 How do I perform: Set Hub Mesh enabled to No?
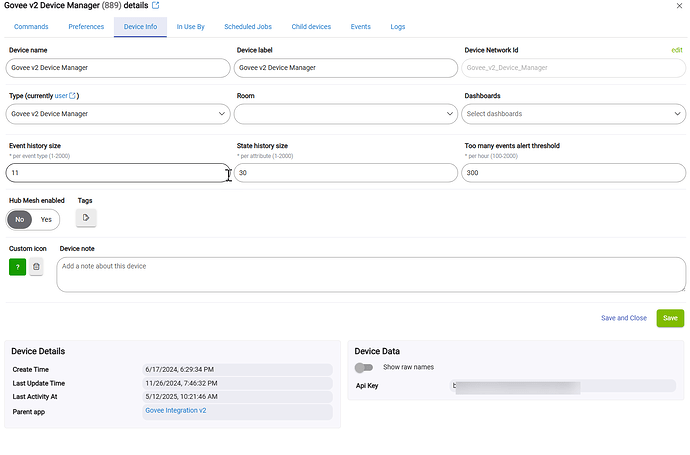tap(20, 219)
